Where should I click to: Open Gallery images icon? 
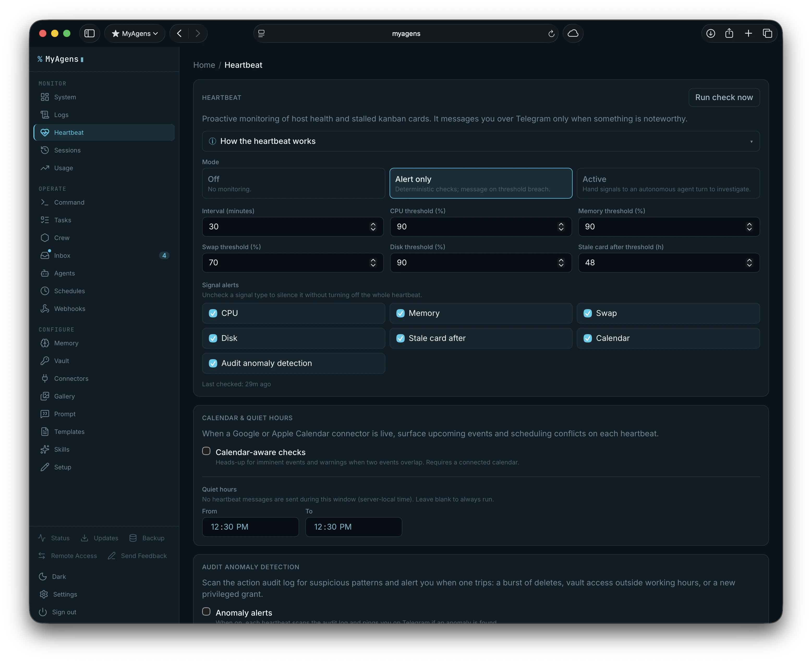point(45,396)
